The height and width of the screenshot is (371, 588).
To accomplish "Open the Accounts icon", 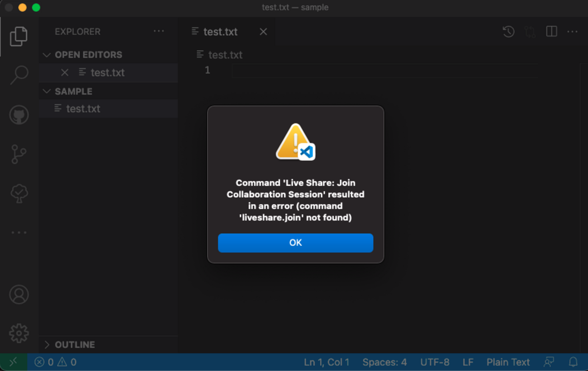I will point(19,295).
